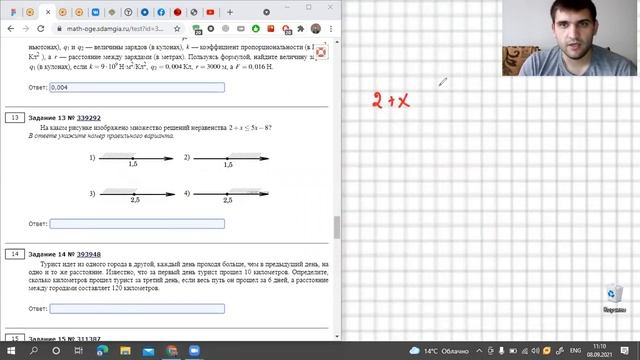640x360 pixels.
Task: Open the Chrome profile avatar
Action: tap(316, 29)
